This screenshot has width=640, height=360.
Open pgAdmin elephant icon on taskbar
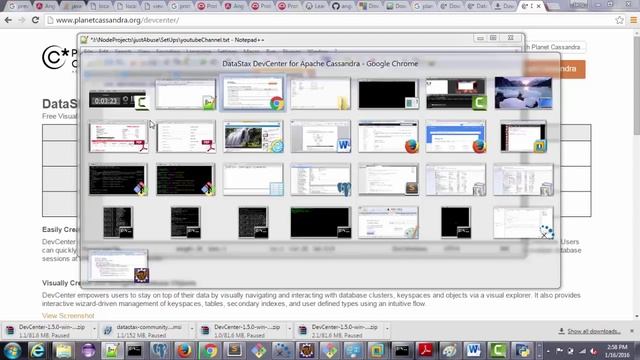tap(160, 351)
